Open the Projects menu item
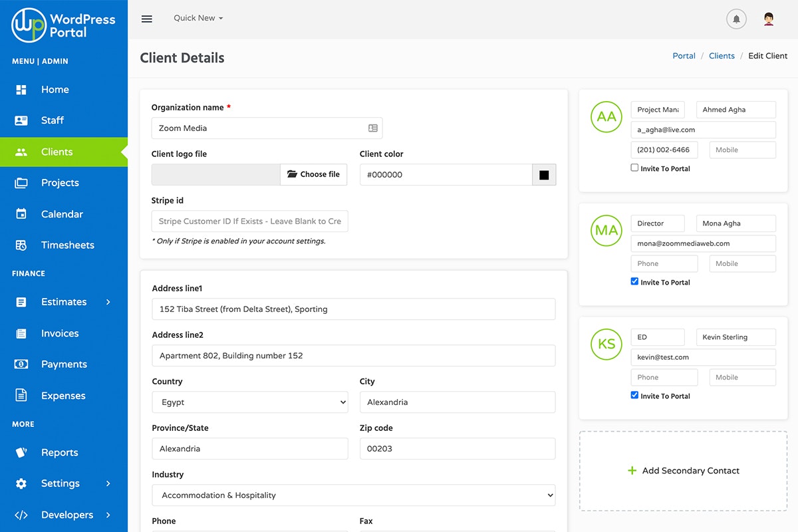This screenshot has width=798, height=532. tap(60, 183)
